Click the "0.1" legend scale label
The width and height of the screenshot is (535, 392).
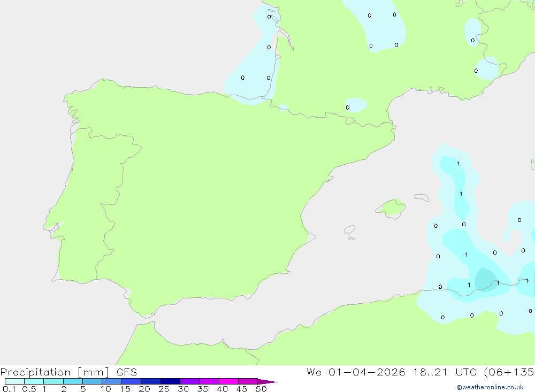tap(9, 389)
